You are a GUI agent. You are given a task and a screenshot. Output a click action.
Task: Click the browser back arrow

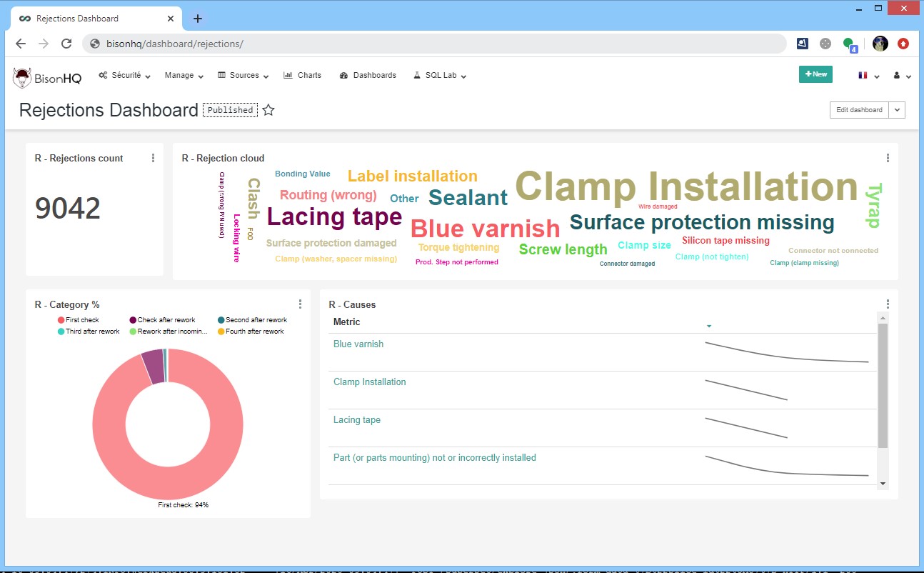21,44
